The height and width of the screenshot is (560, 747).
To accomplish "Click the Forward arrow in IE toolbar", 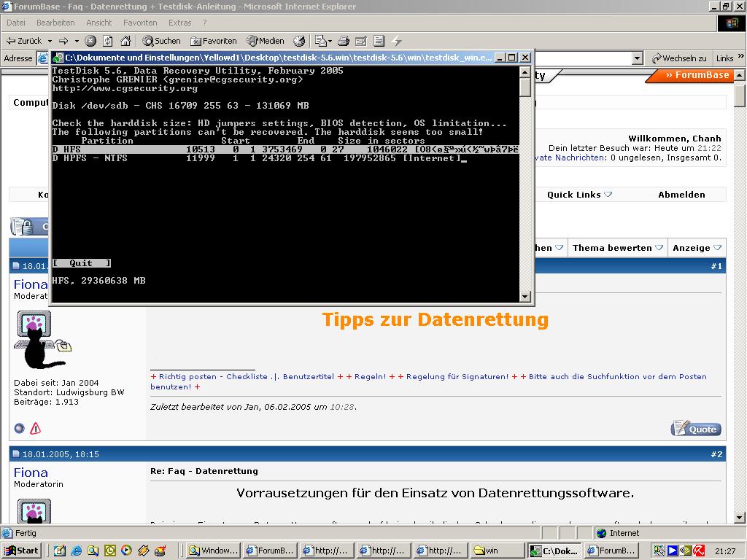I will tap(63, 41).
